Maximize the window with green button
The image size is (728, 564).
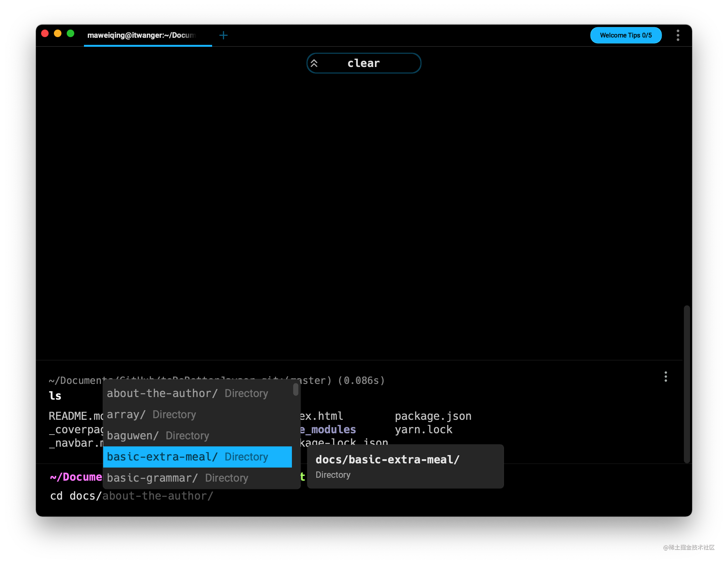coord(70,34)
